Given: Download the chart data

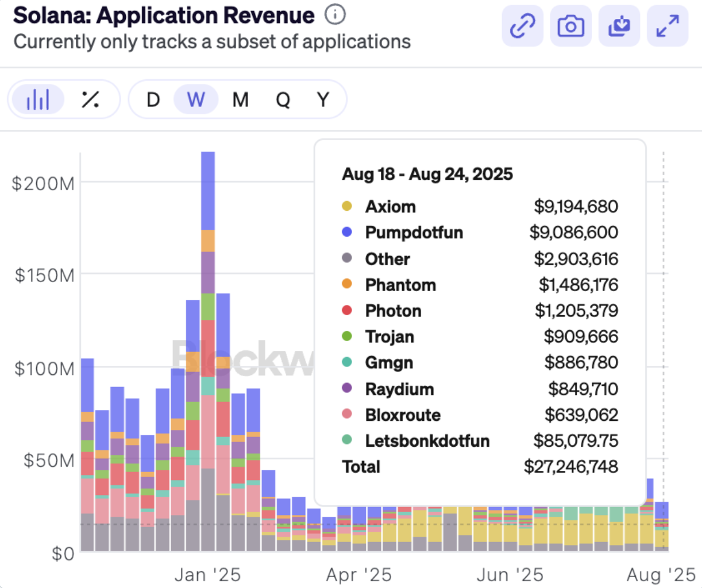Looking at the screenshot, I should [x=619, y=26].
